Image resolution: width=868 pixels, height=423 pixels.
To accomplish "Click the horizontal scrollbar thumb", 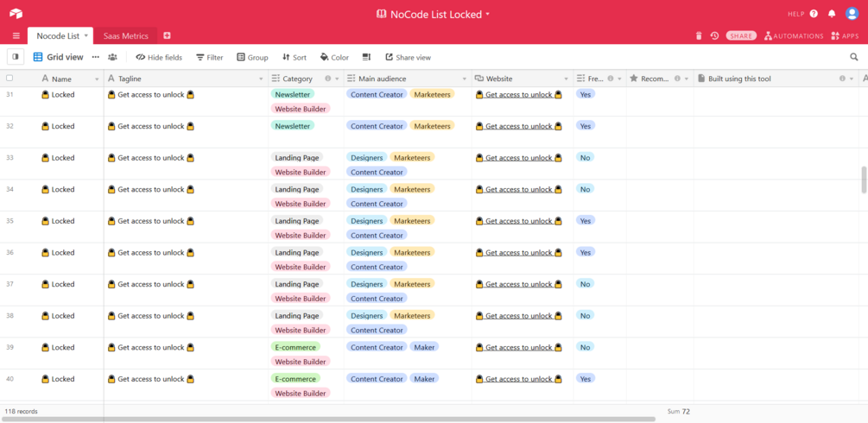I will coord(328,420).
